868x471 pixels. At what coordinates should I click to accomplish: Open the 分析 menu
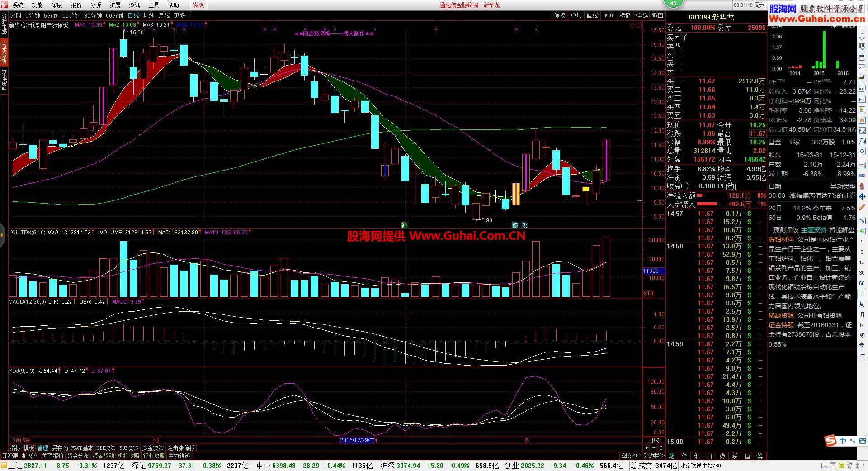[x=96, y=5]
